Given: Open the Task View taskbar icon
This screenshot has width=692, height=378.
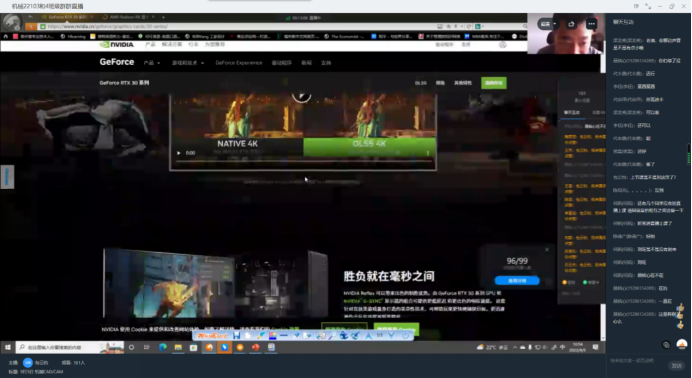Looking at the screenshot, I should pos(147,347).
